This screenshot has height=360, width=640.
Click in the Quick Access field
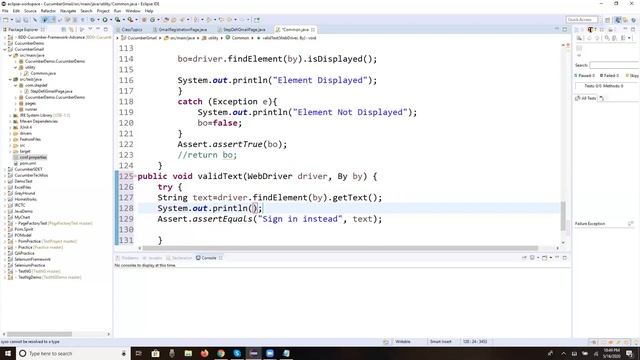coord(582,20)
